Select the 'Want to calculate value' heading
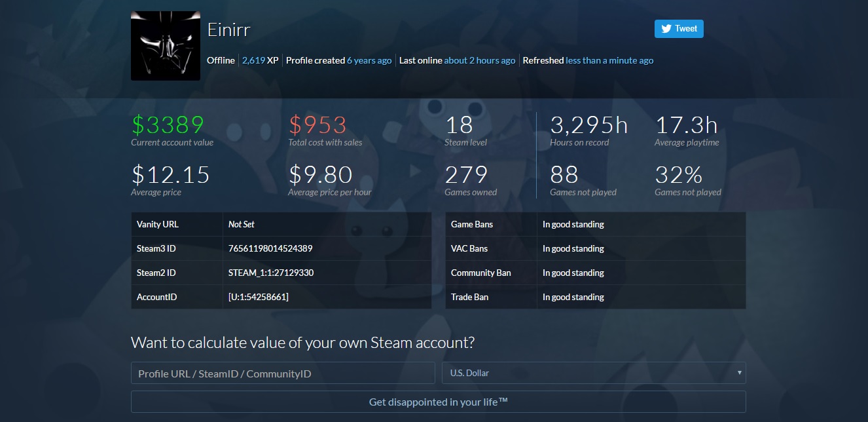 pos(302,342)
